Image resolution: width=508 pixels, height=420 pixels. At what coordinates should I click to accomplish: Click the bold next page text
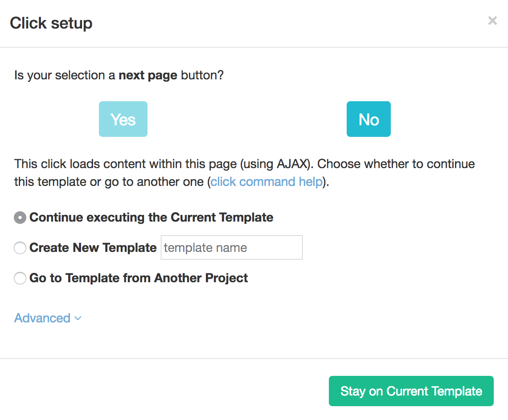pos(148,75)
